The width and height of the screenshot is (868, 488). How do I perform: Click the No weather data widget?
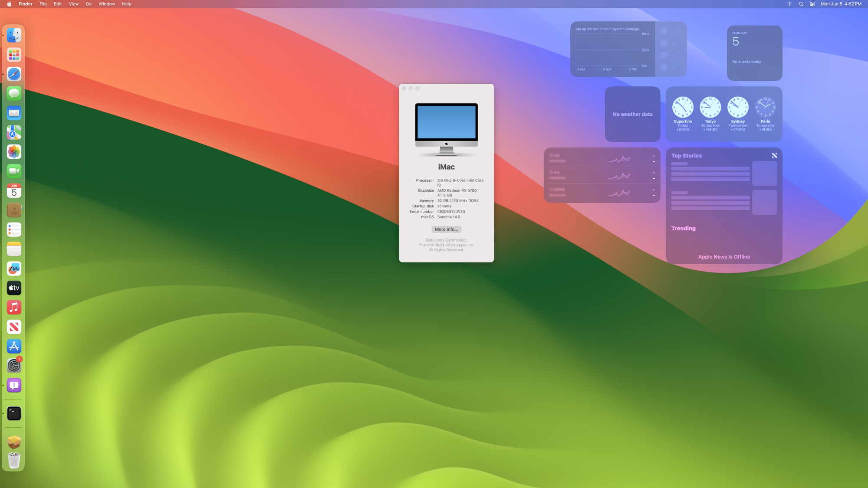click(632, 114)
